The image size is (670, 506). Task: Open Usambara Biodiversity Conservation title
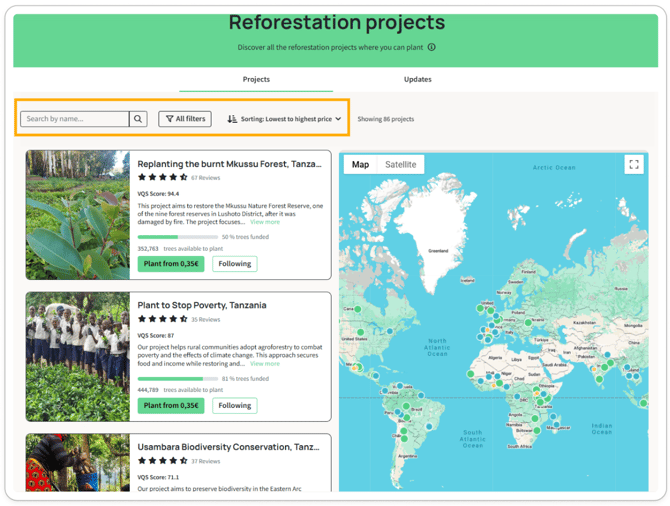click(x=228, y=447)
